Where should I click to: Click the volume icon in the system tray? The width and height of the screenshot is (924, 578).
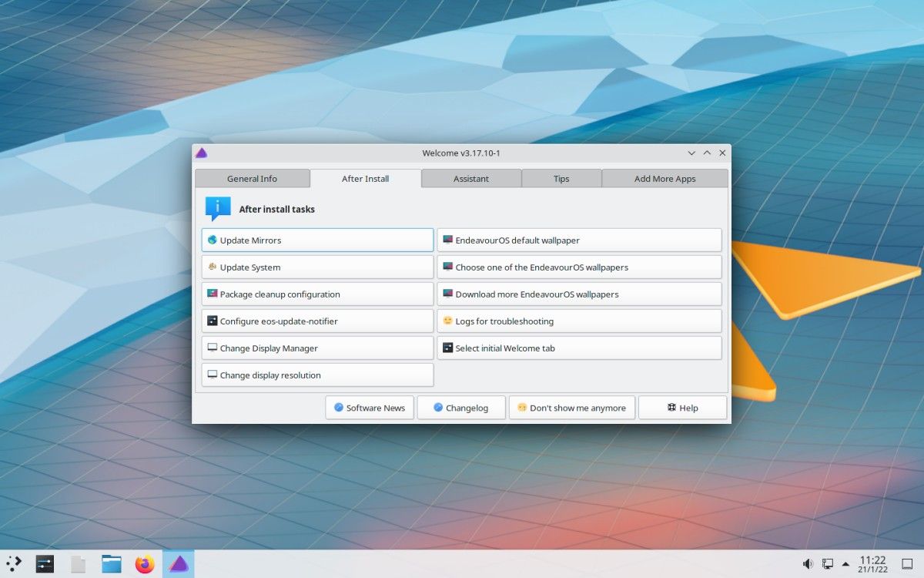pyautogui.click(x=808, y=563)
